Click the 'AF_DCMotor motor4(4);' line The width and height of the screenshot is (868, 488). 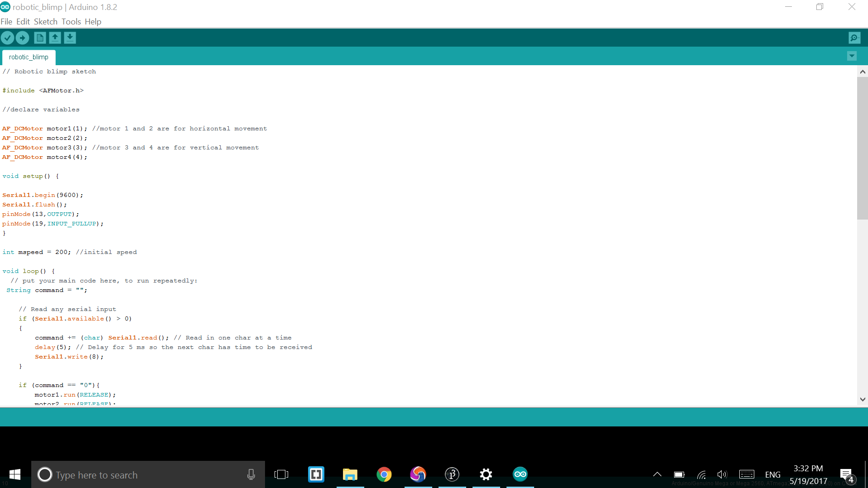tap(45, 157)
